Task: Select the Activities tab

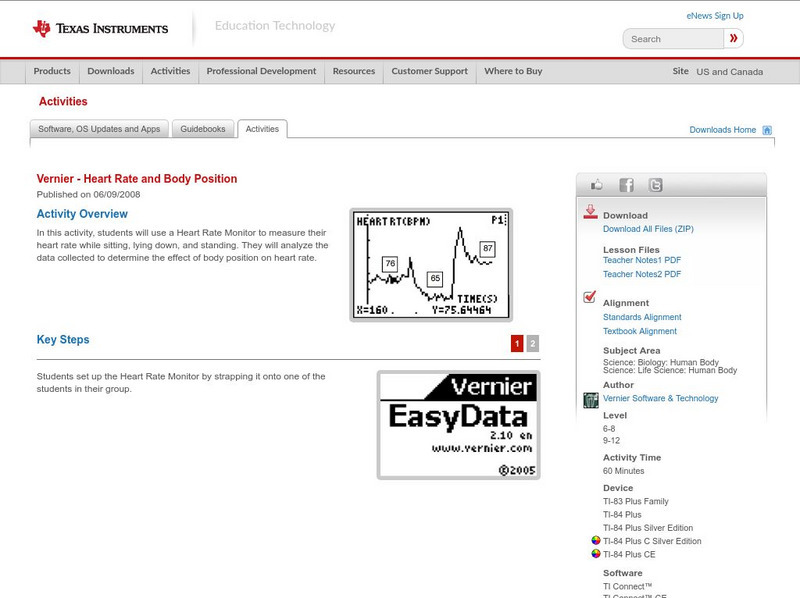Action: click(x=262, y=129)
